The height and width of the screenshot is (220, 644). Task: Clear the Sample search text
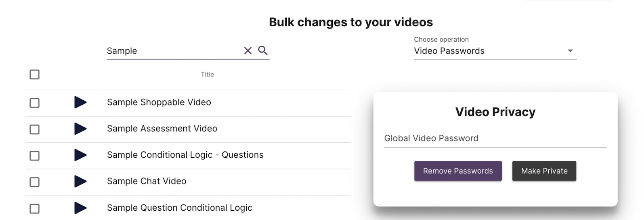pyautogui.click(x=248, y=51)
